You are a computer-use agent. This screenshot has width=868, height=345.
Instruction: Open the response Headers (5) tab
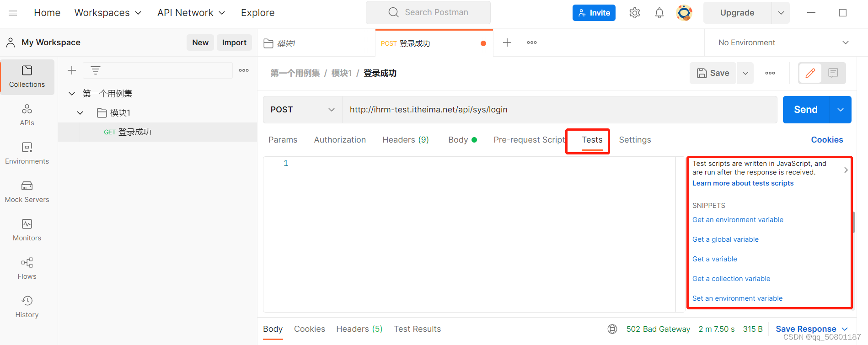click(359, 329)
